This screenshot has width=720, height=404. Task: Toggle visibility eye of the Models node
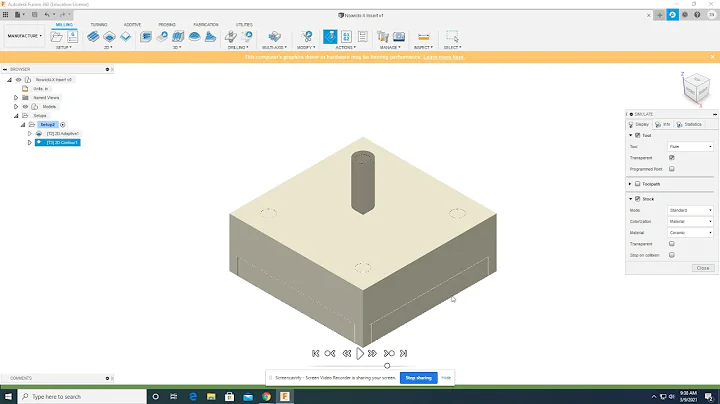coord(25,107)
